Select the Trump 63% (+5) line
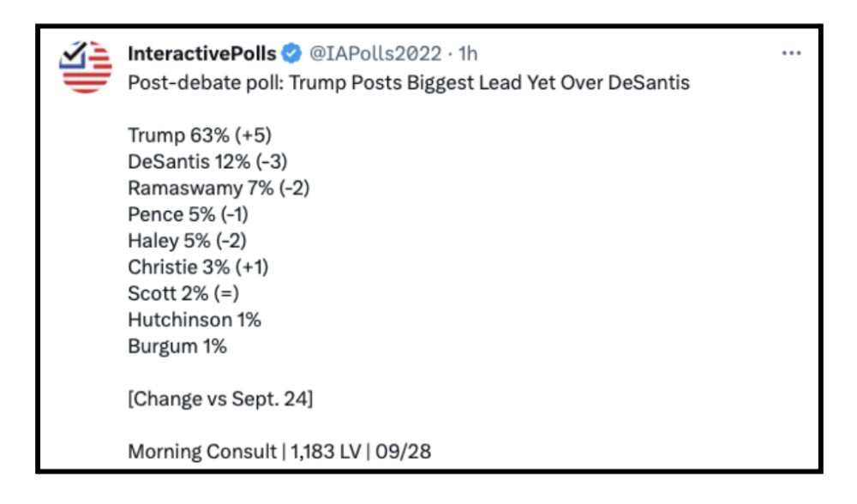 200,135
